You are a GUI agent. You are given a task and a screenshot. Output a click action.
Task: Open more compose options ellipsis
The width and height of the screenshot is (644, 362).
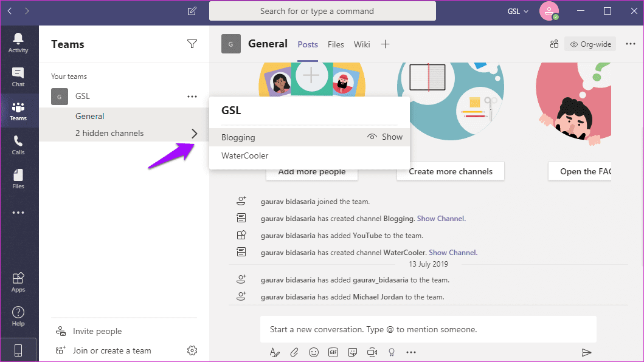pos(410,352)
